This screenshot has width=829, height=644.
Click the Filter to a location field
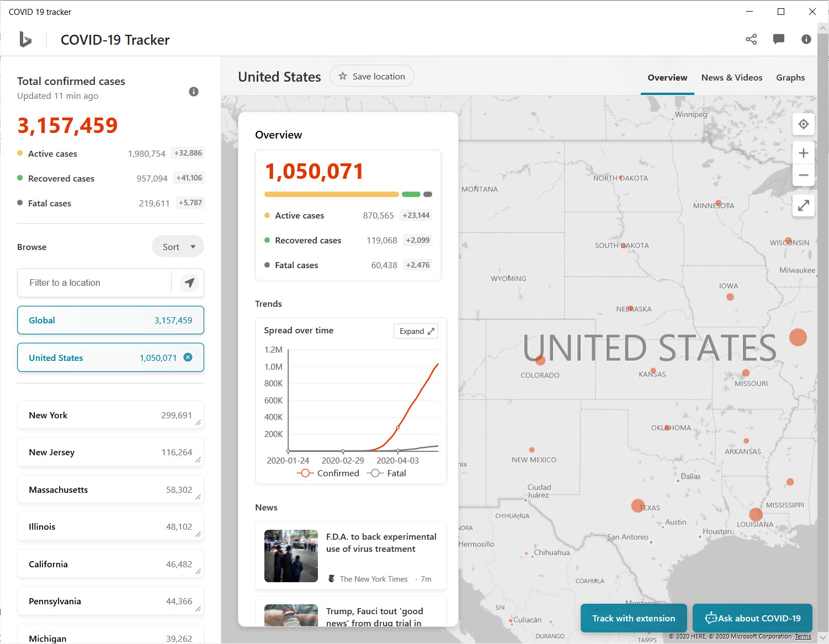tap(95, 283)
